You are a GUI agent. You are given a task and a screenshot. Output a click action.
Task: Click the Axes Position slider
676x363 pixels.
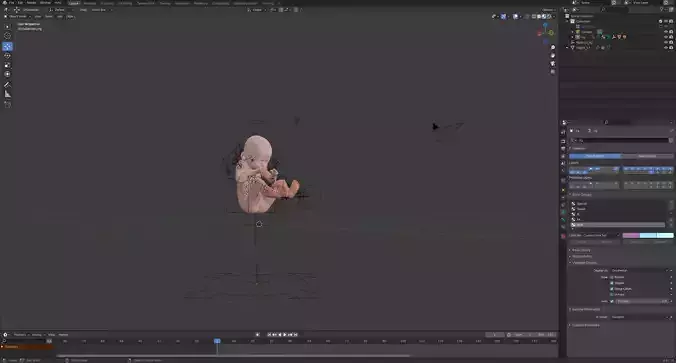[642, 301]
